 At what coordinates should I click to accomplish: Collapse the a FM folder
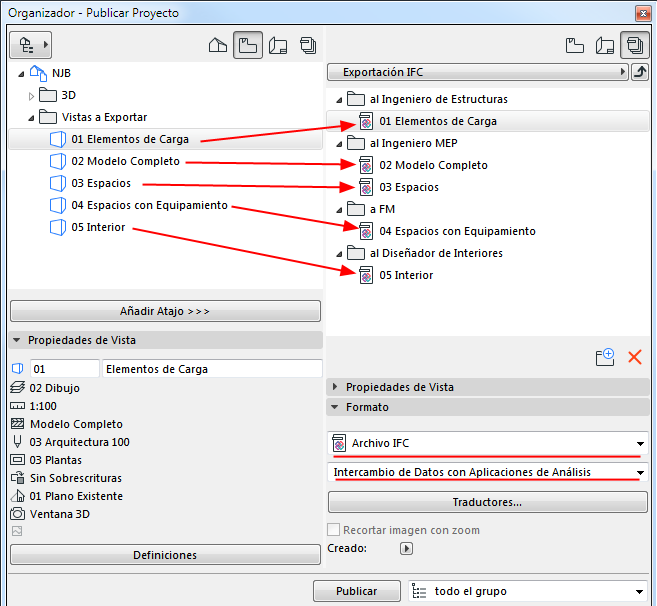[339, 210]
